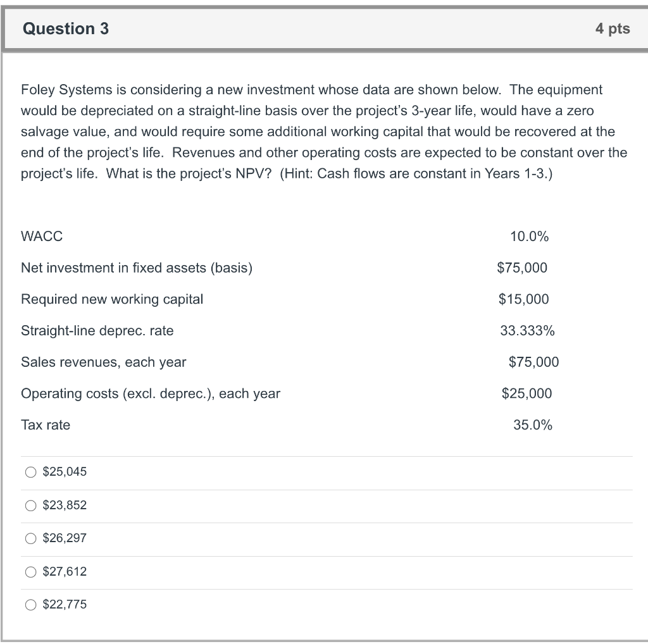Click the Sales revenues label
The height and width of the screenshot is (644, 648).
(103, 362)
